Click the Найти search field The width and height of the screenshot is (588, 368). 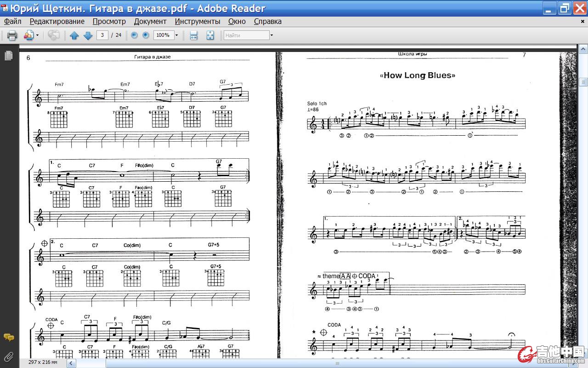(x=246, y=35)
